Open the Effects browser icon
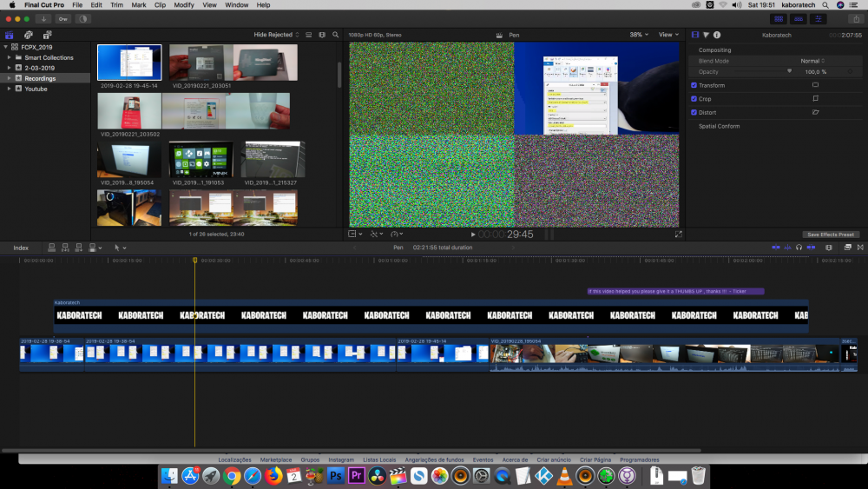 pyautogui.click(x=847, y=248)
